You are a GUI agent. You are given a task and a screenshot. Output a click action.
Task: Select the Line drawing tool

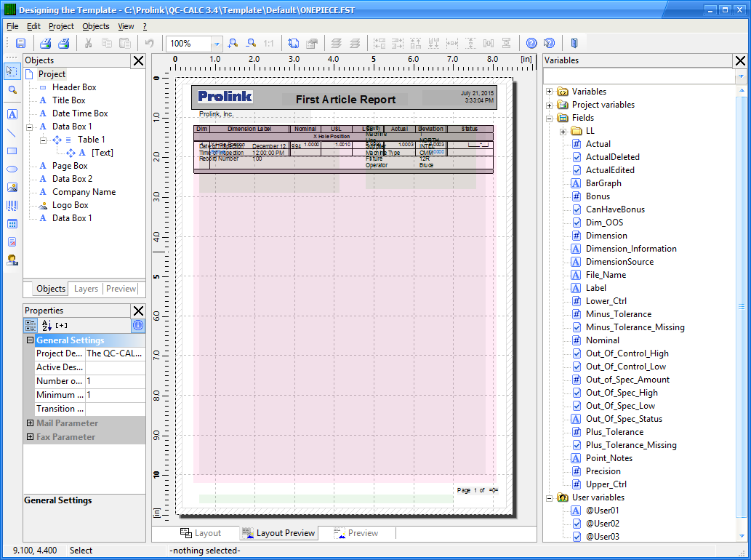(x=12, y=132)
